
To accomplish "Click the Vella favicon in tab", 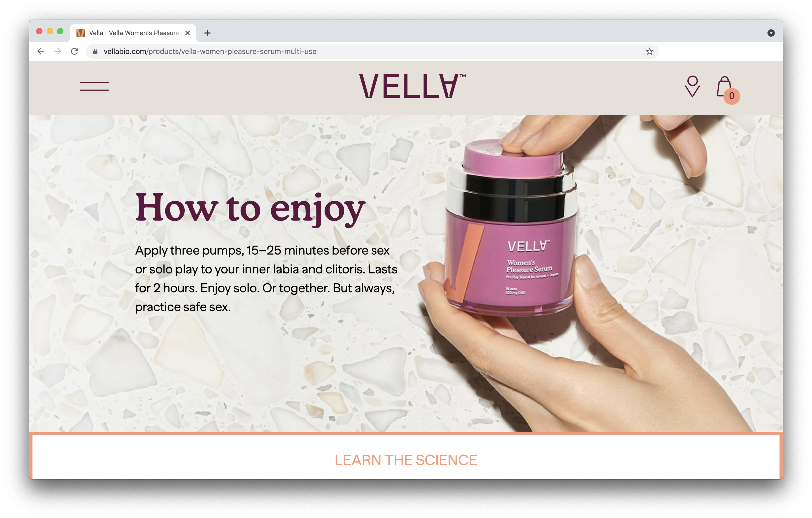I will point(81,33).
